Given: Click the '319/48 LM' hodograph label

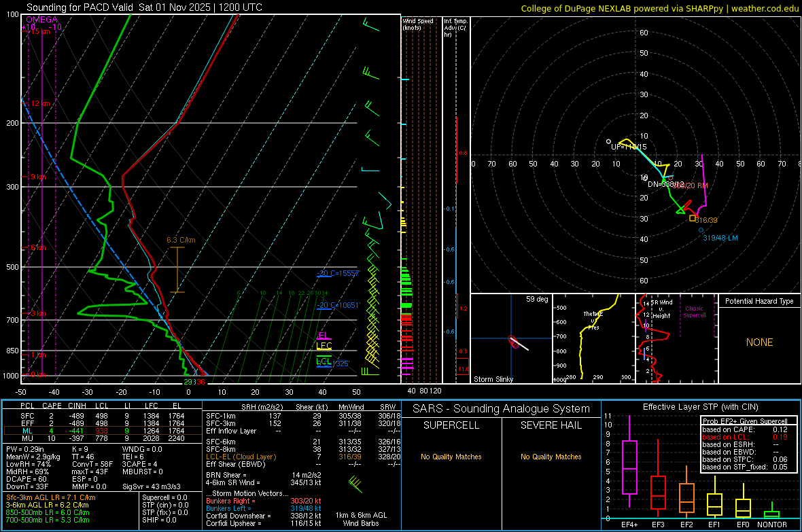Looking at the screenshot, I should click(720, 238).
